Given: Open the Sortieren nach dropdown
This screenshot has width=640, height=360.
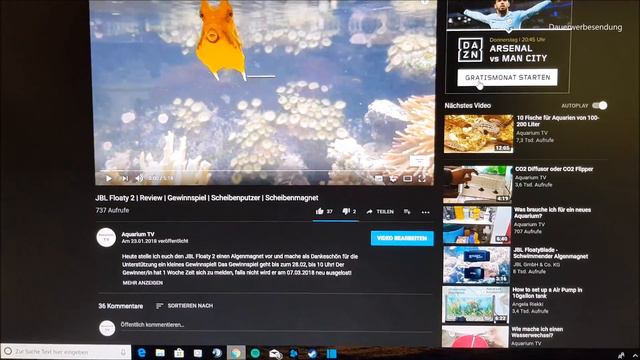Looking at the screenshot, I should (184, 306).
